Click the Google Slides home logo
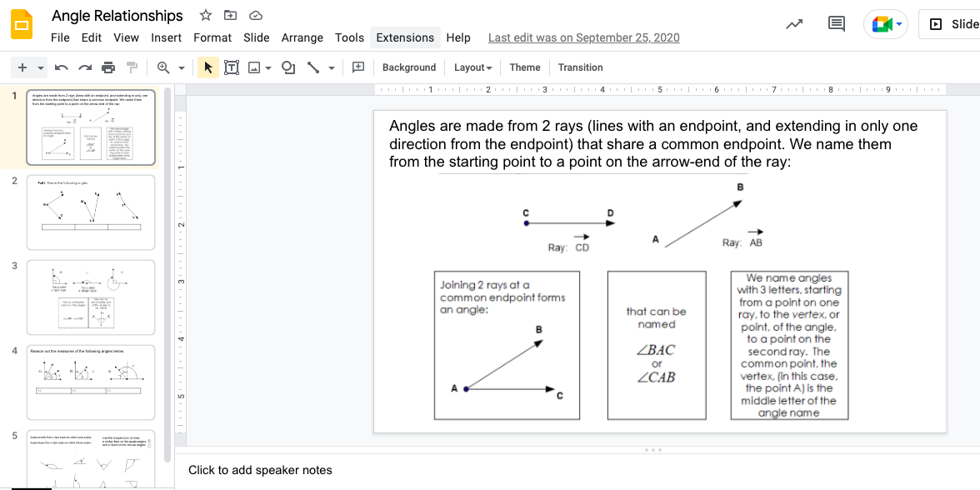 pos(22,24)
